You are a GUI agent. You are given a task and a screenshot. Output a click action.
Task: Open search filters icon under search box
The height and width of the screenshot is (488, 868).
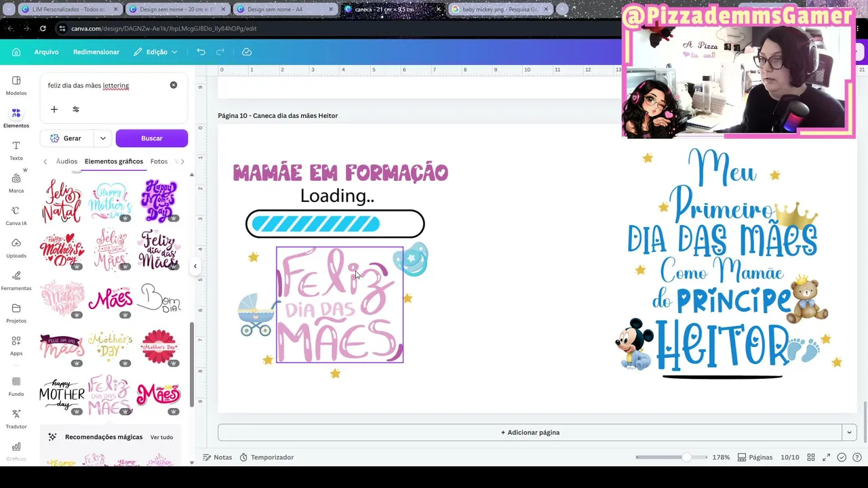[x=76, y=109]
